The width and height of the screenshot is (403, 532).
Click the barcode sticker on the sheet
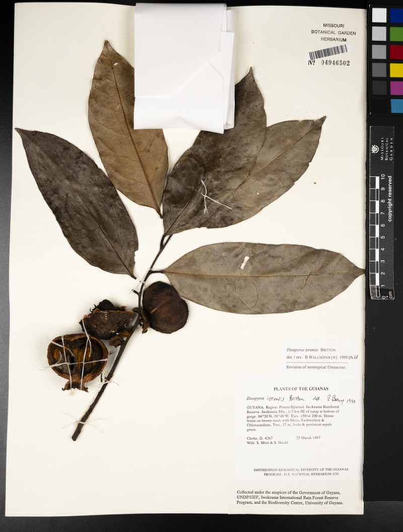coord(328,52)
